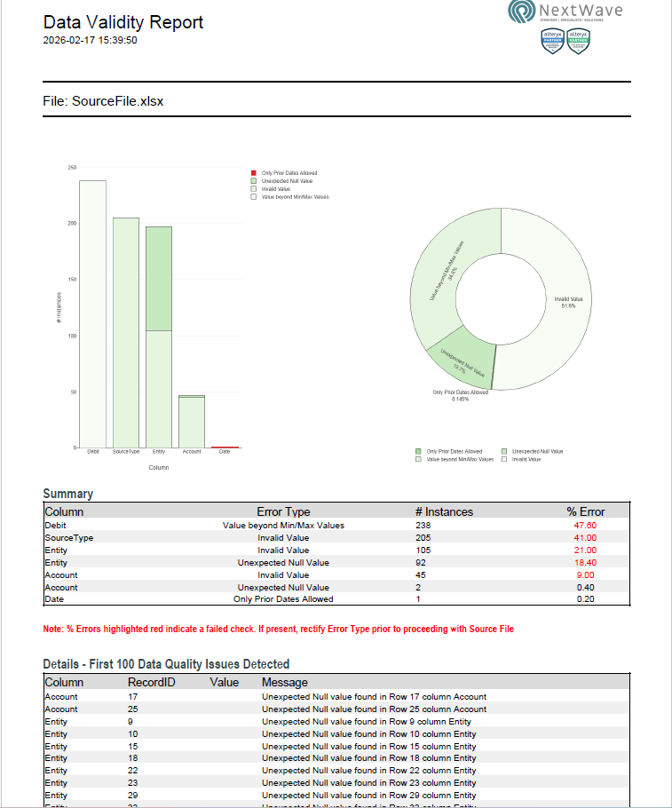
Task: Click the right Alteryx Partner badge
Action: point(579,41)
